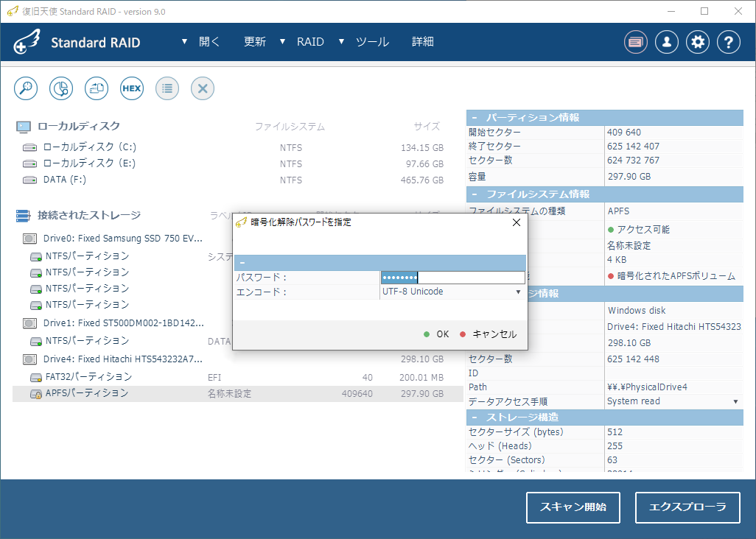Click the ファイルシステム column header
Image resolution: width=756 pixels, height=539 pixels.
[x=290, y=127]
